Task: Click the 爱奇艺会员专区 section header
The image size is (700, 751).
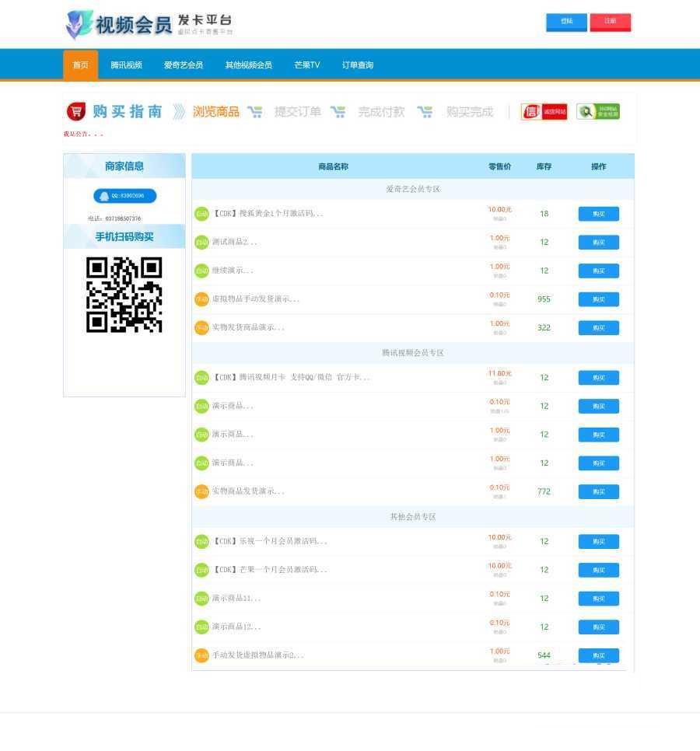Action: pyautogui.click(x=413, y=189)
